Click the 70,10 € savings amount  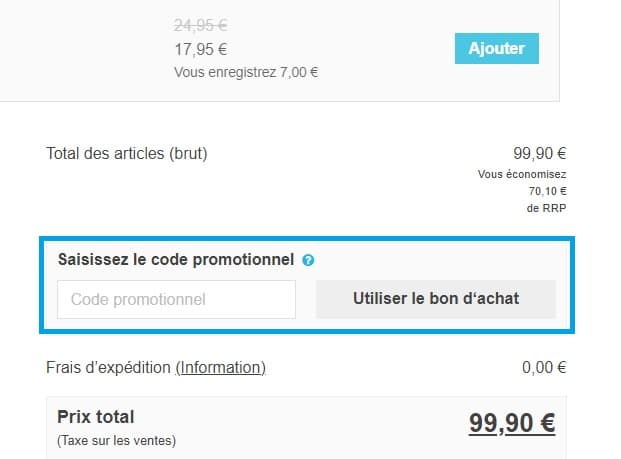point(548,191)
